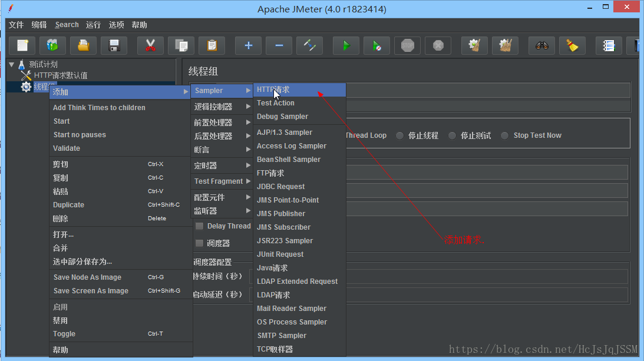Toggle the Delay Thread checkbox
Image resolution: width=644 pixels, height=361 pixels.
point(200,226)
